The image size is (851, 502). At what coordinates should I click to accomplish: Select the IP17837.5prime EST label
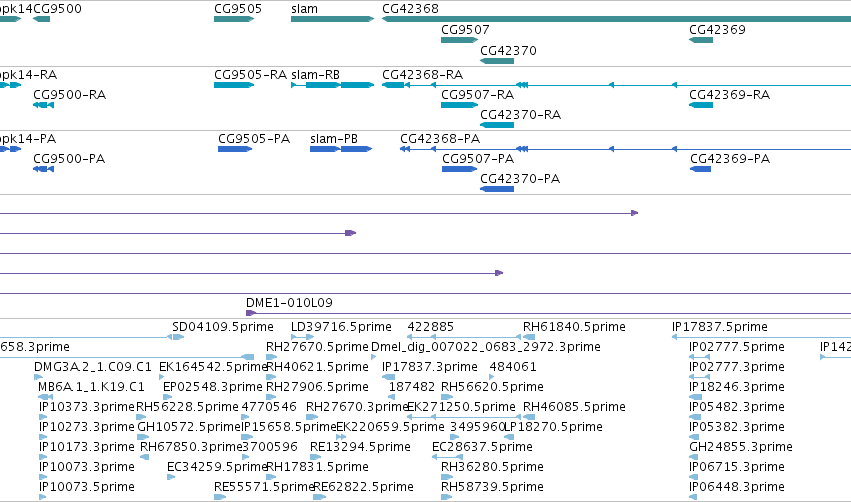pos(720,327)
